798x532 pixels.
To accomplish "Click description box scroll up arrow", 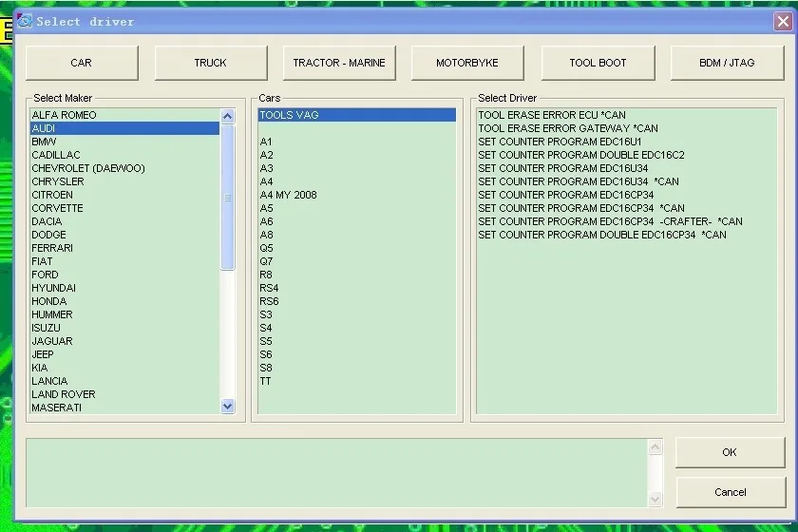I will point(655,447).
